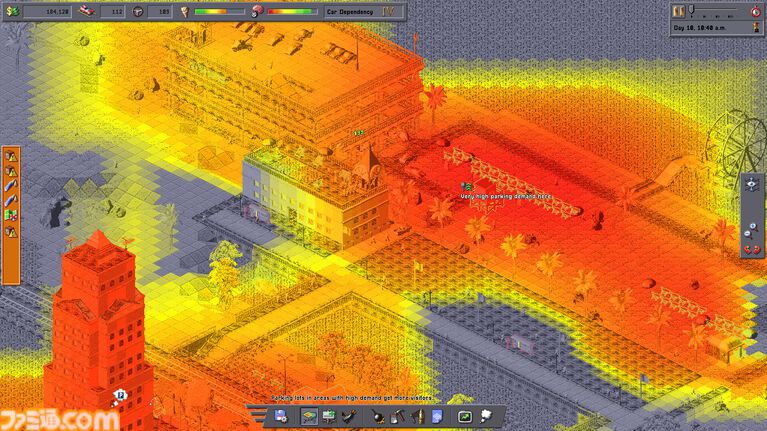Click the red rotate arrows in right panel
This screenshot has width=767, height=431.
(x=752, y=250)
